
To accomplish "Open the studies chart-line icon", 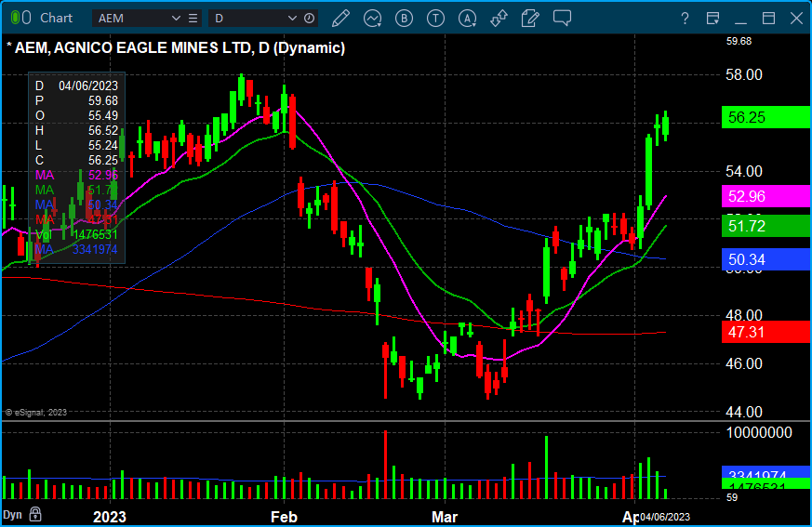I will pyautogui.click(x=372, y=18).
